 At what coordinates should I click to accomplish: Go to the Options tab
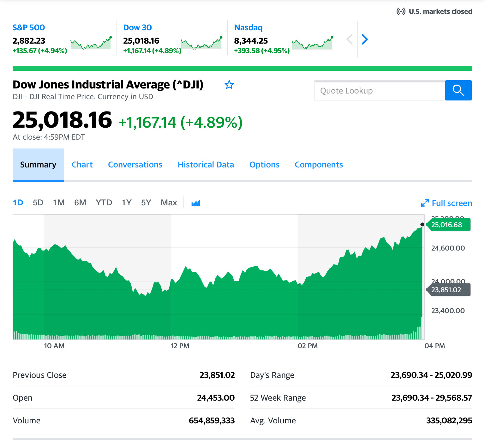(265, 165)
